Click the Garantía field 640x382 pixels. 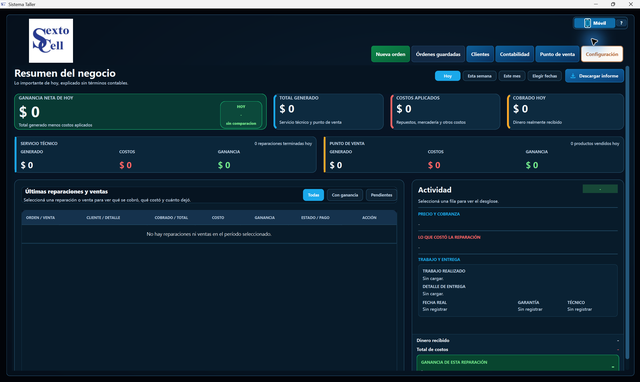pyautogui.click(x=530, y=306)
